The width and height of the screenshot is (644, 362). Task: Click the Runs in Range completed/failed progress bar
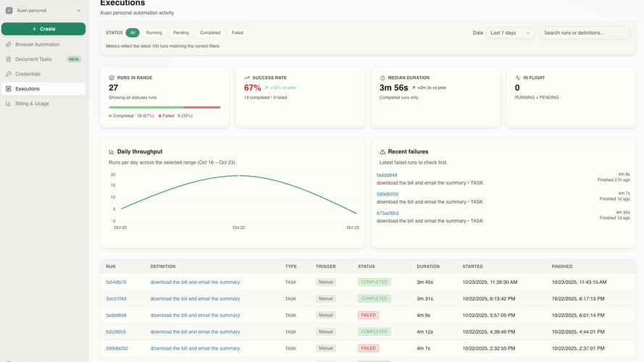click(x=164, y=107)
